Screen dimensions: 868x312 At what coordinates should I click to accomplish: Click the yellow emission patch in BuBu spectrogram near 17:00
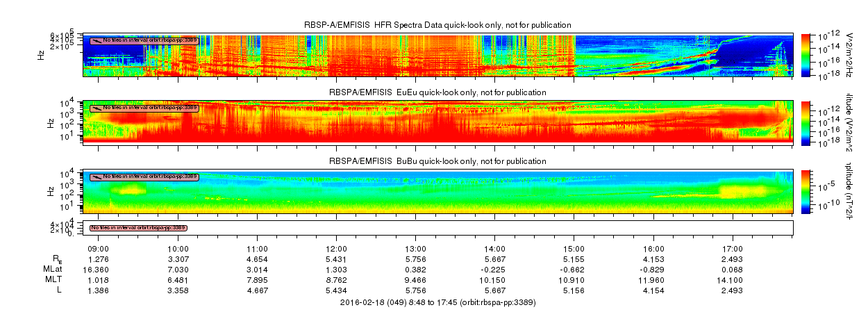pyautogui.click(x=744, y=190)
